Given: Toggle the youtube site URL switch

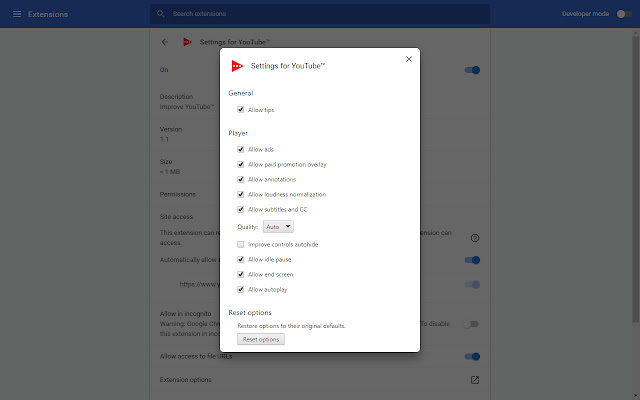Looking at the screenshot, I should coord(472,284).
